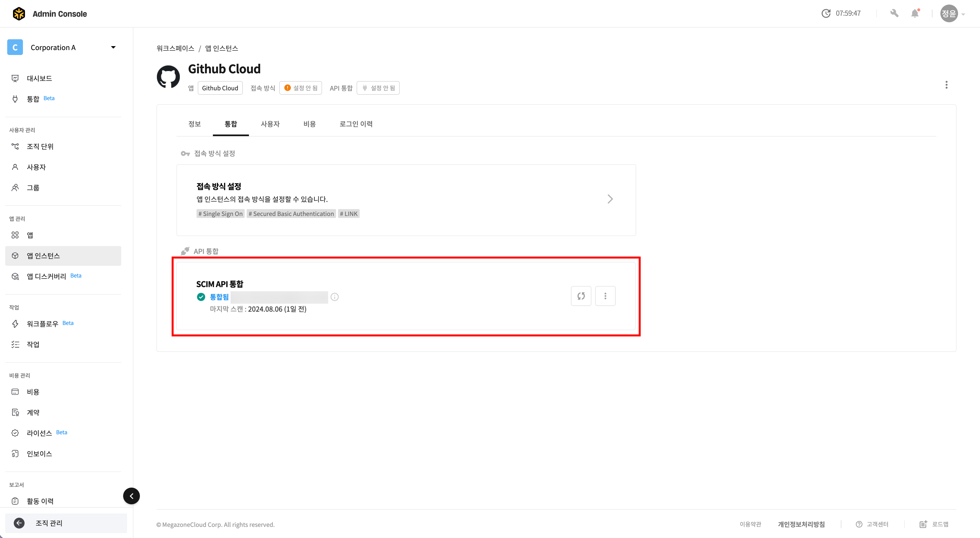The image size is (980, 538).
Task: Open the 접속 방식 설정 card chevron
Action: pyautogui.click(x=610, y=199)
